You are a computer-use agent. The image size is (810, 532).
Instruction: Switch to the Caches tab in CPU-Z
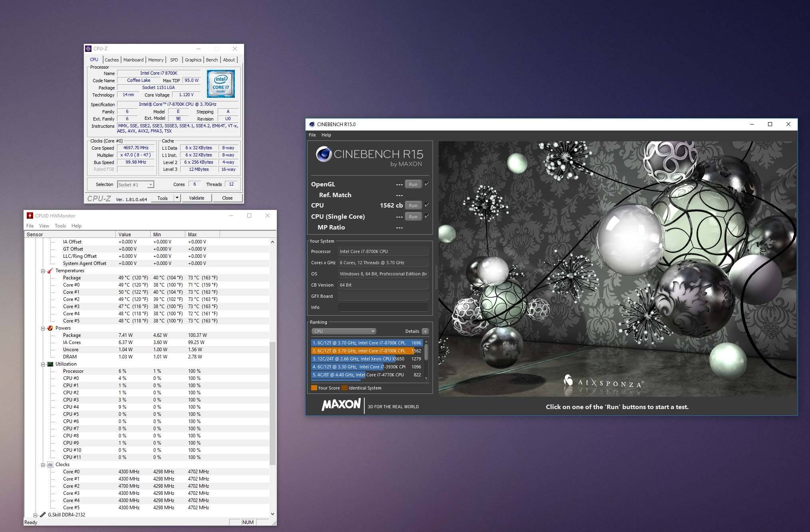coord(112,60)
